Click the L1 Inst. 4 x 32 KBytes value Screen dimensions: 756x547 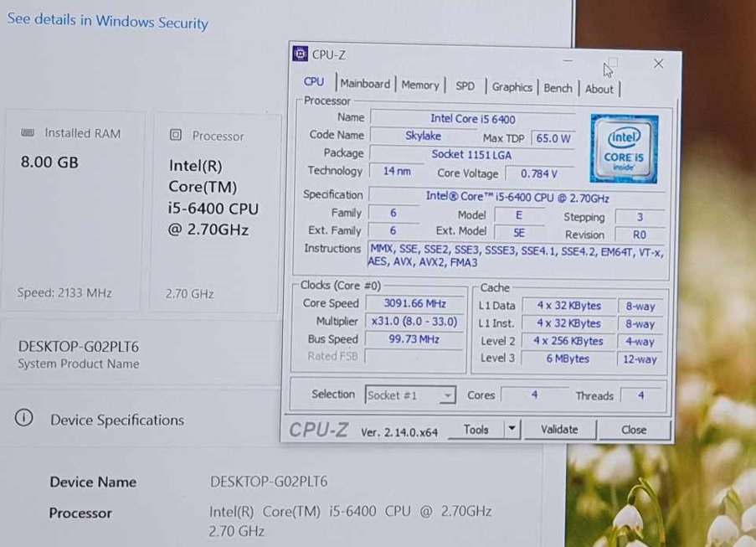pos(569,323)
